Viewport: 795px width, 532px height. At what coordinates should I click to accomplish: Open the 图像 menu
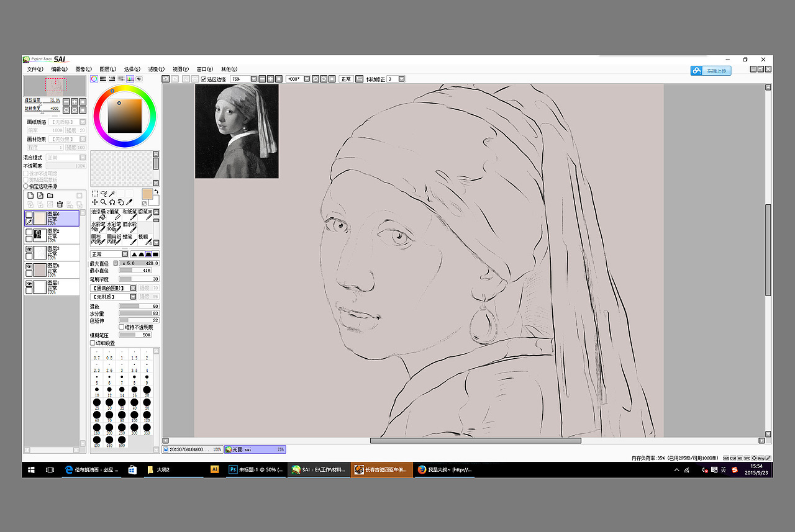83,69
